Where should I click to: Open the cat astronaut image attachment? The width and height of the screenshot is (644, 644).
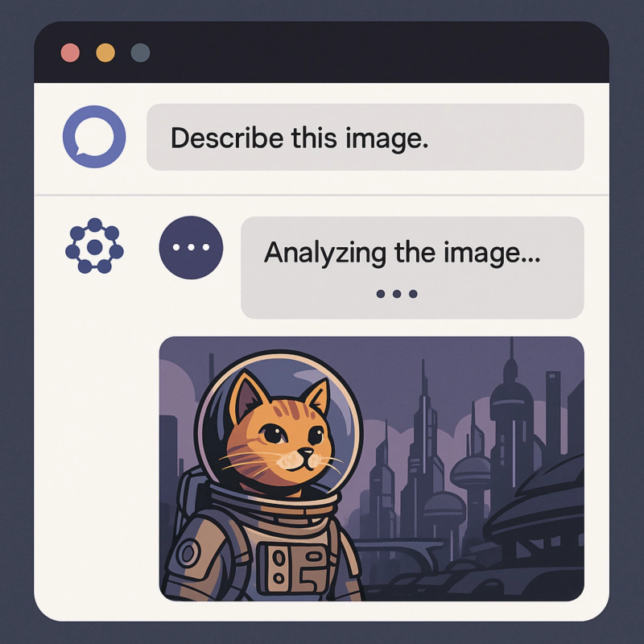pos(372,469)
